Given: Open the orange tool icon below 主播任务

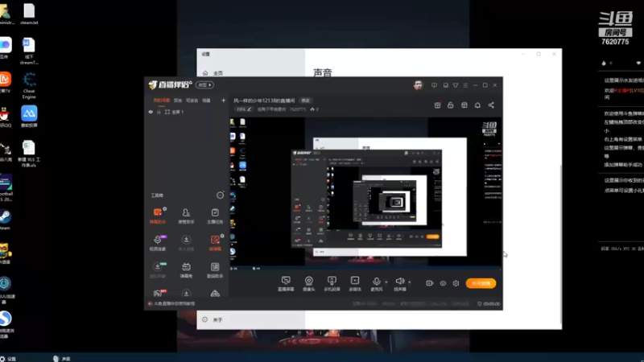Looking at the screenshot, I should point(215,243).
